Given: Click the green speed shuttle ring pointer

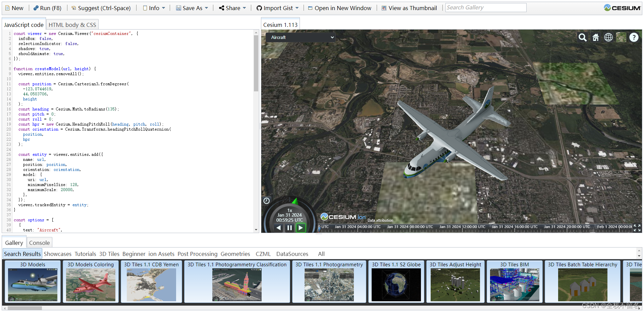Looking at the screenshot, I should coord(295,201).
